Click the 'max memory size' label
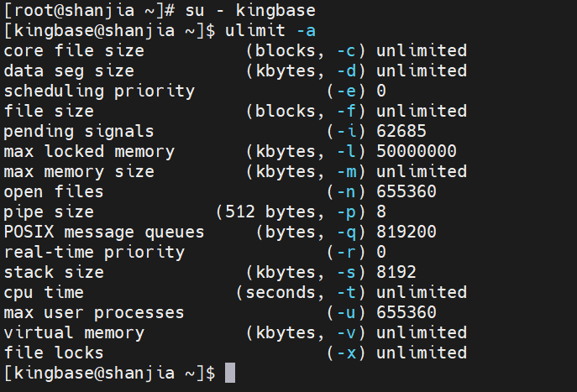The height and width of the screenshot is (392, 577). (79, 172)
